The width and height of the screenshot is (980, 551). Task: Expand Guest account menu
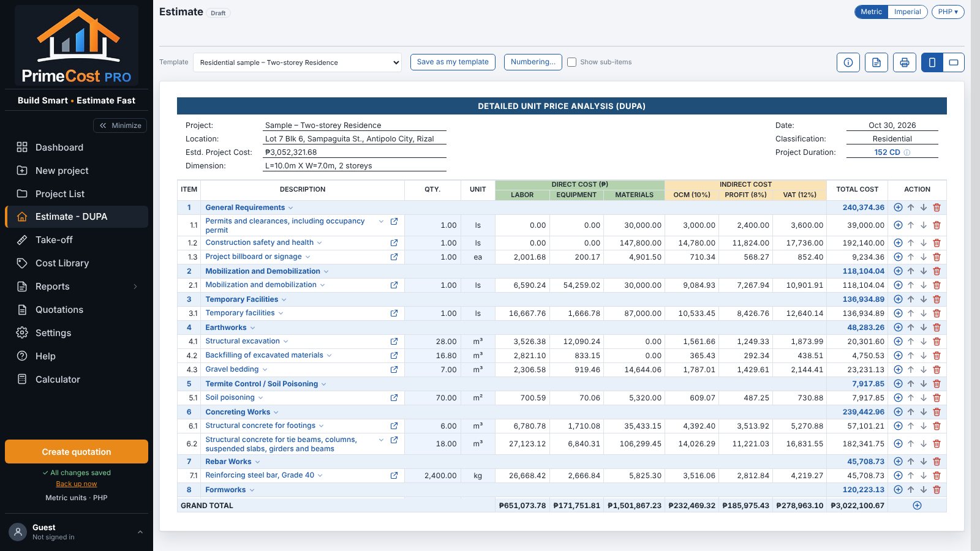click(x=77, y=532)
